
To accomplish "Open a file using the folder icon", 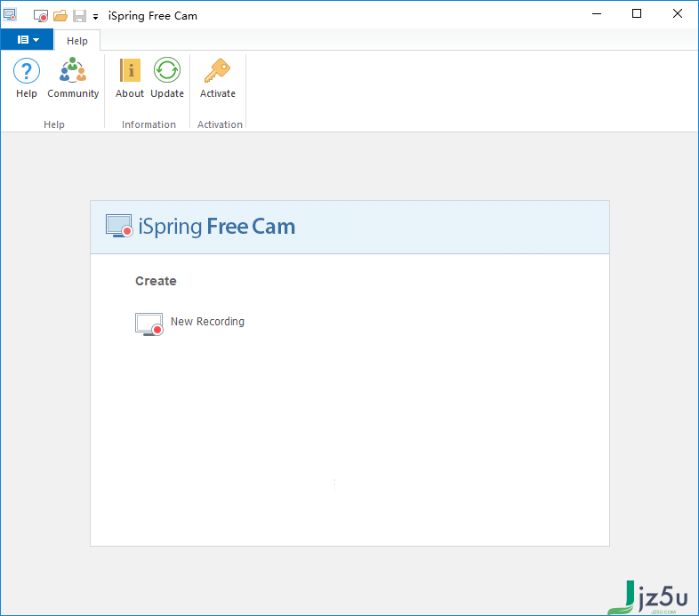I will (x=60, y=16).
